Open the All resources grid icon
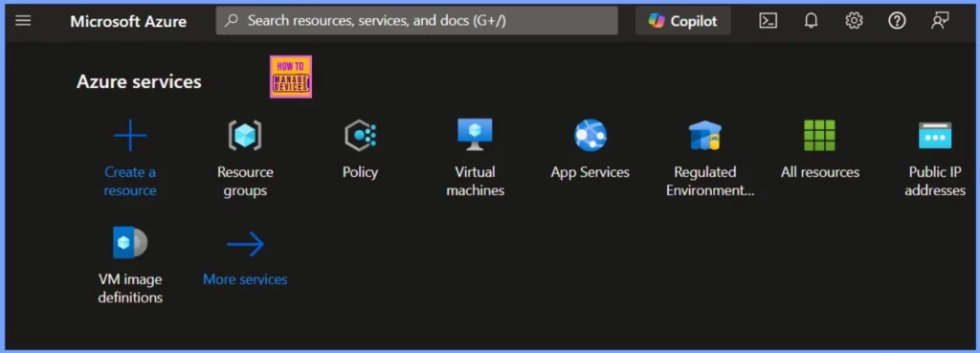 tap(819, 135)
